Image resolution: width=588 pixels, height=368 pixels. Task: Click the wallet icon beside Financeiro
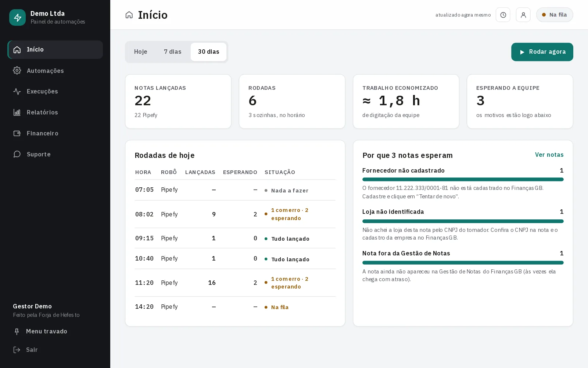17,133
